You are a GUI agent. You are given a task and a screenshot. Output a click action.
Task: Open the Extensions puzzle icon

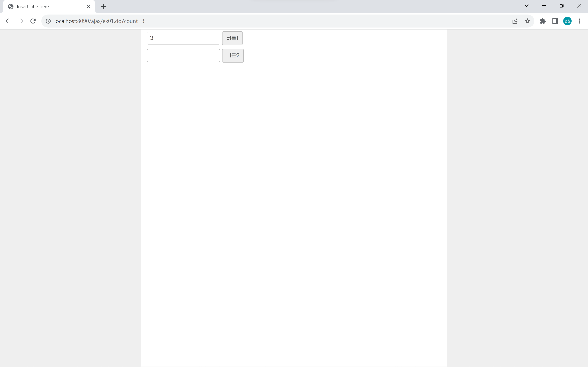click(543, 21)
